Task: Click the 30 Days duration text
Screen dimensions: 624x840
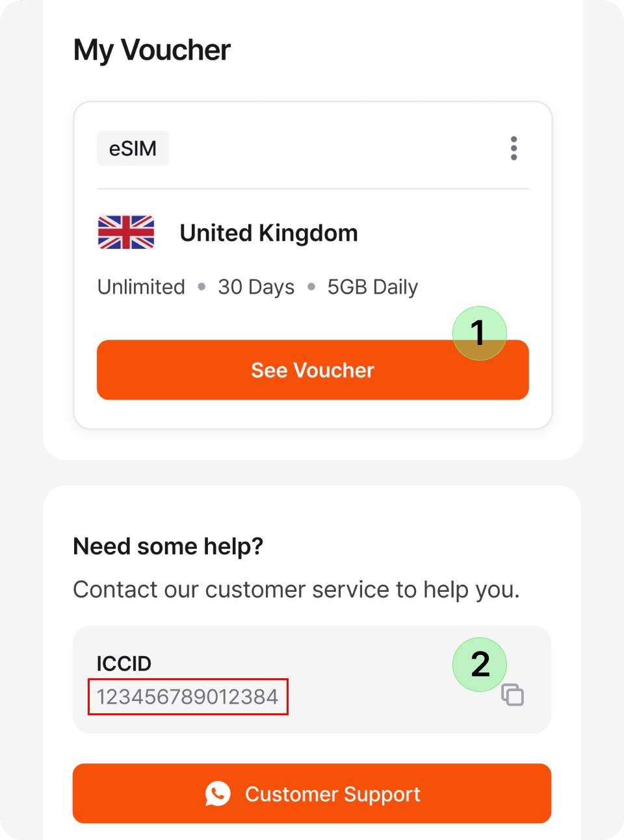Action: tap(256, 286)
